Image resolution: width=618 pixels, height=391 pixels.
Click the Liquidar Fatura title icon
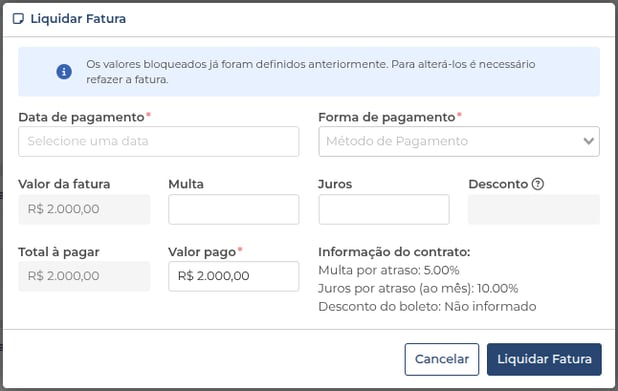tap(18, 19)
